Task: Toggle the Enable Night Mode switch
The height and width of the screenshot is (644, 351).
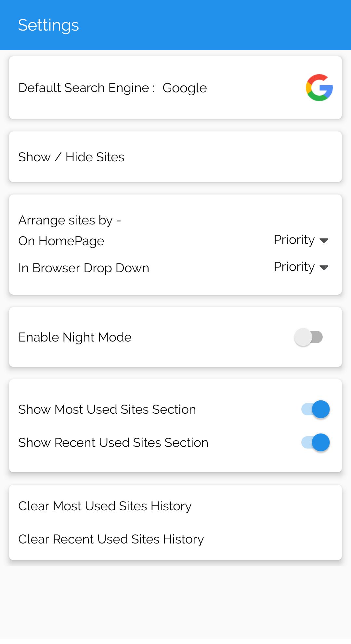Action: [x=308, y=337]
